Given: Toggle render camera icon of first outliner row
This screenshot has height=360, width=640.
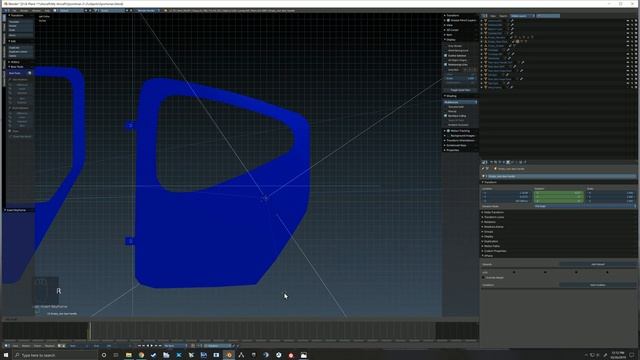Looking at the screenshot, I should pos(636,20).
